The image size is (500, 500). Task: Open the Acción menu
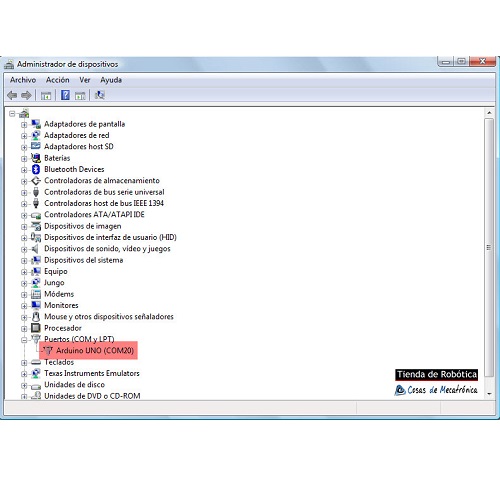[58, 80]
